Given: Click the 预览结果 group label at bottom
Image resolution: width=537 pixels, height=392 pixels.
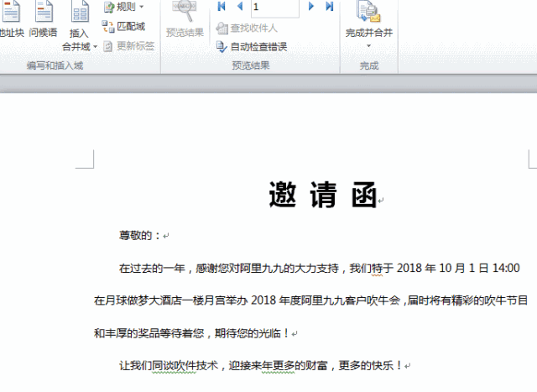Looking at the screenshot, I should [251, 65].
